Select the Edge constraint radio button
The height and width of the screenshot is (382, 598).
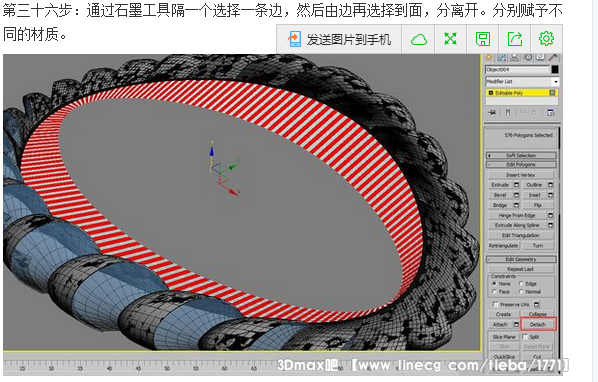[x=521, y=284]
